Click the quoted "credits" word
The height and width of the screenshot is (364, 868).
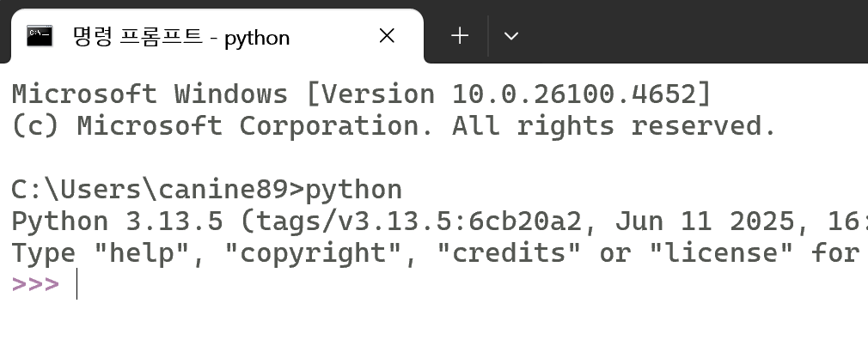point(509,252)
